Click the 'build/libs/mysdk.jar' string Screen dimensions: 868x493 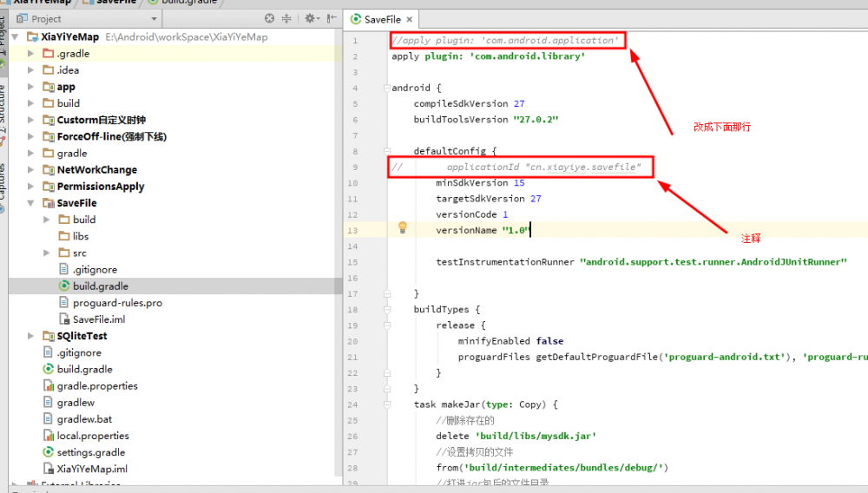(536, 436)
